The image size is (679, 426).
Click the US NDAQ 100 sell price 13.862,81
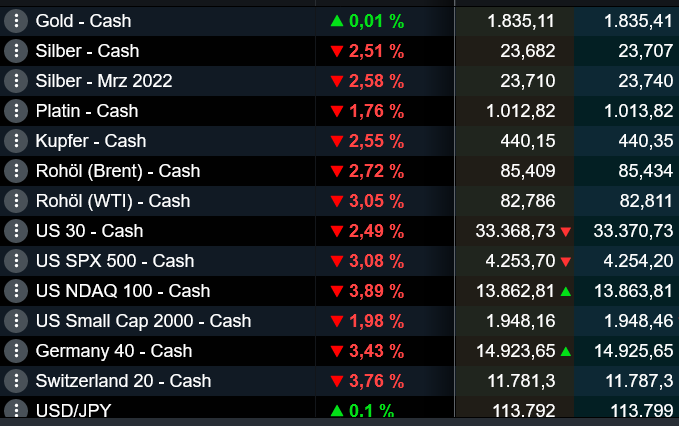tap(516, 291)
